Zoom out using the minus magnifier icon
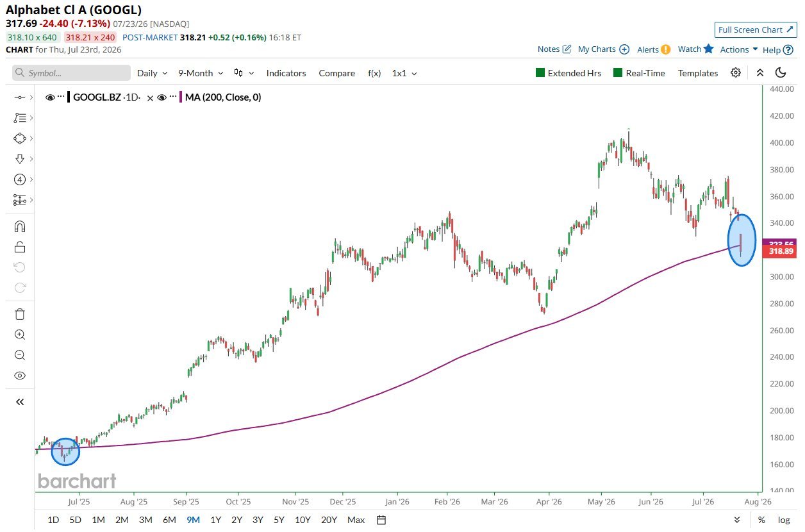 click(x=20, y=355)
